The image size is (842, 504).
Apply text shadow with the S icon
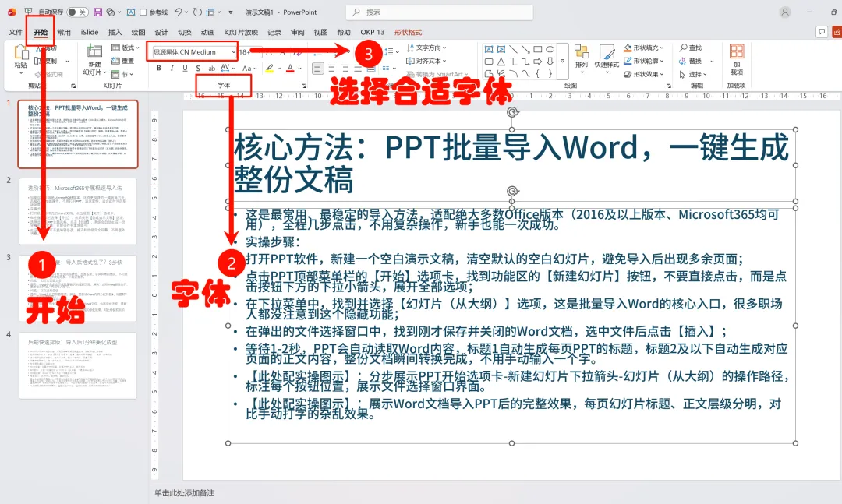[x=198, y=69]
